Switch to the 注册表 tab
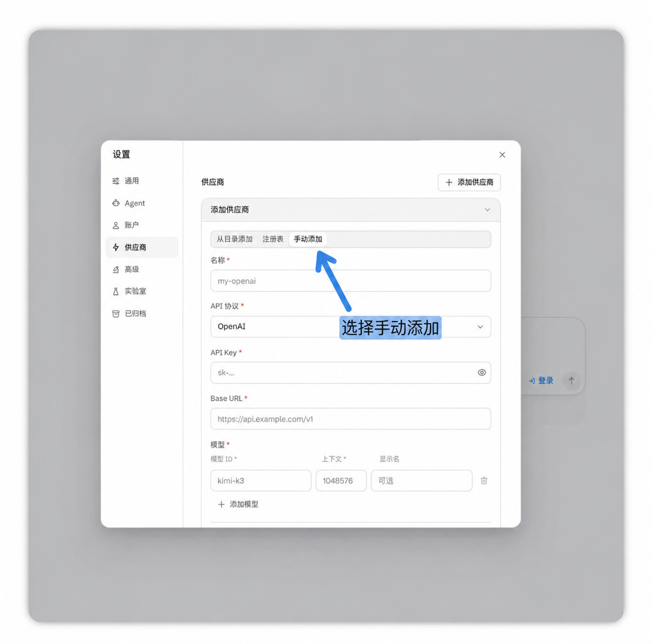 coord(273,239)
